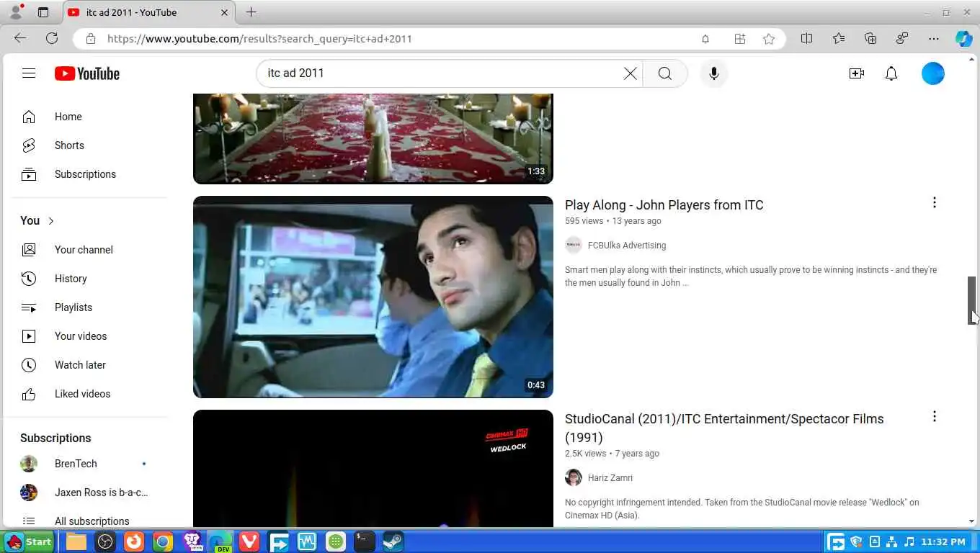The width and height of the screenshot is (980, 553).
Task: Open site notification bell in the address bar
Action: [705, 39]
